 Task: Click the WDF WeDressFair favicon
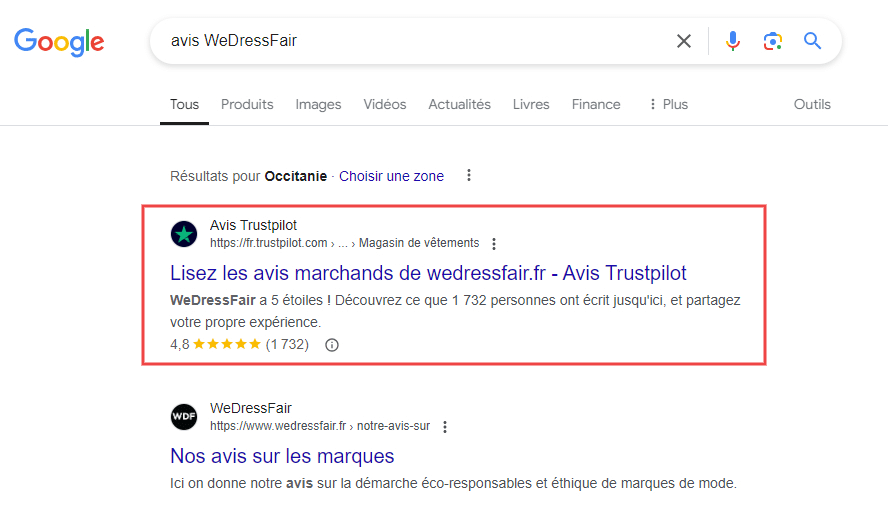click(x=184, y=416)
